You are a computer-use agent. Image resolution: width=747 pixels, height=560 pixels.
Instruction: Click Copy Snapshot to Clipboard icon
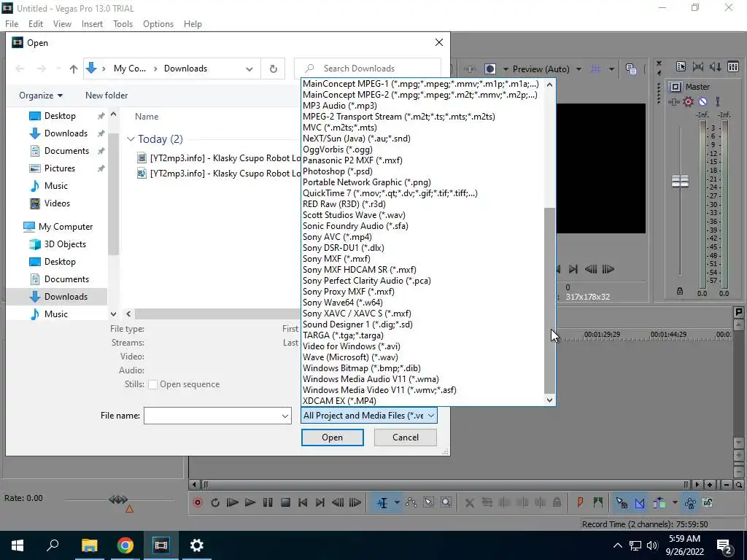point(631,69)
